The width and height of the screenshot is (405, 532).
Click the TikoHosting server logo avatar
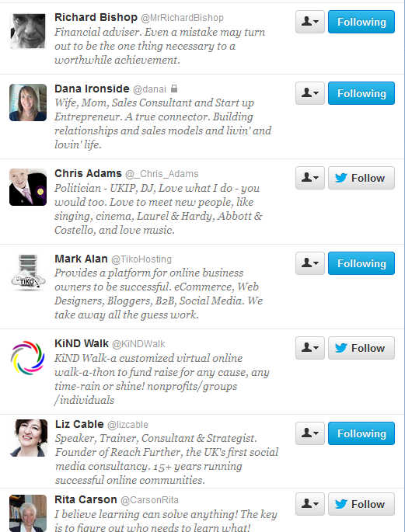28,273
